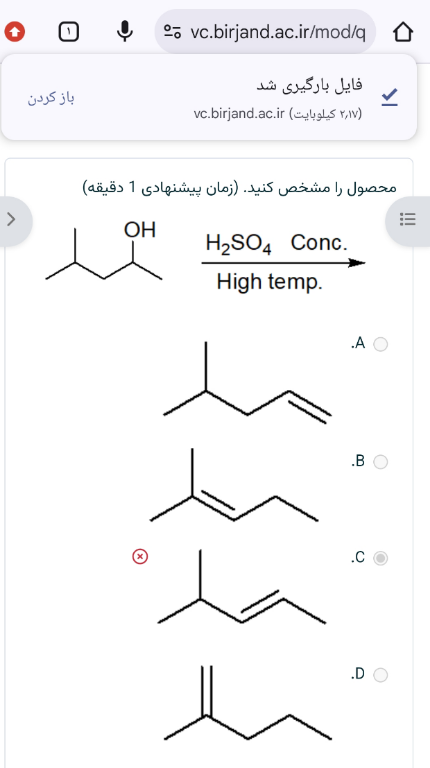Tap the red incorrect mark beside option C
Image resolution: width=430 pixels, height=768 pixels.
point(140,556)
